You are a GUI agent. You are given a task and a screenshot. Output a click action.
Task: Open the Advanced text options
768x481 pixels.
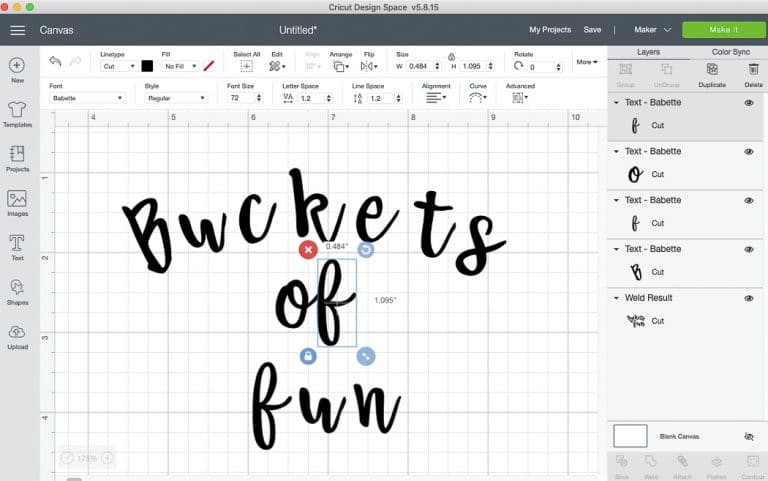click(x=520, y=98)
